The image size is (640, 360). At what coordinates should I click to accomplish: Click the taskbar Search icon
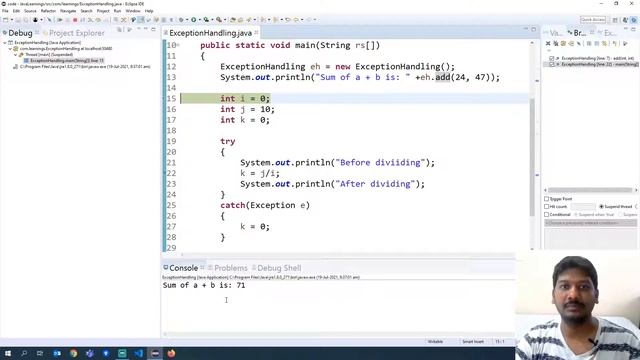point(24,353)
